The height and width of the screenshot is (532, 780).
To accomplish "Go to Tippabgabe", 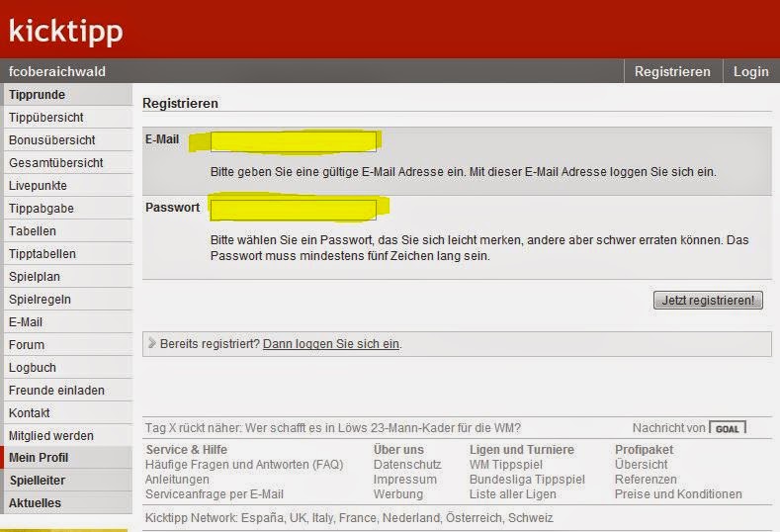I will pyautogui.click(x=67, y=209).
